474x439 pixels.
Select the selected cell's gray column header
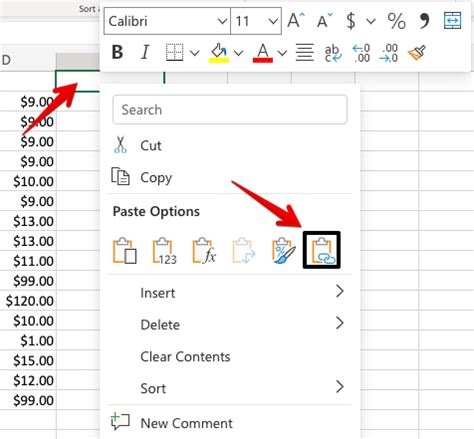coord(78,61)
